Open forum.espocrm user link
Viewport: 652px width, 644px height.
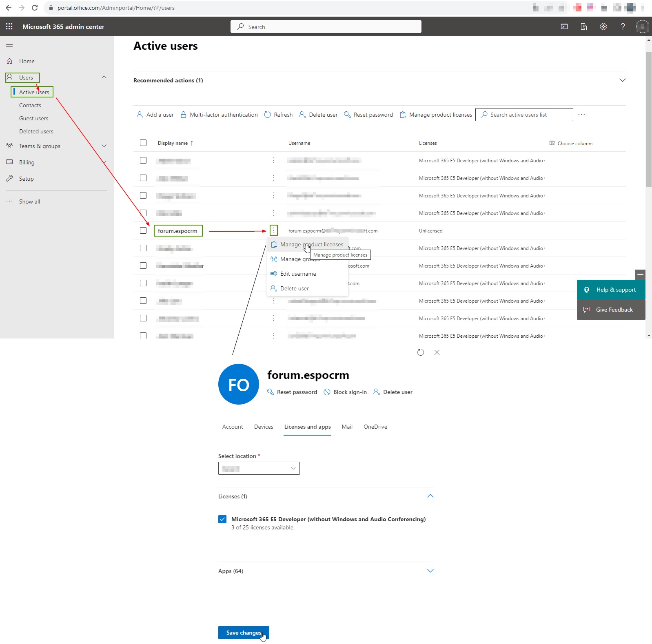pos(177,231)
